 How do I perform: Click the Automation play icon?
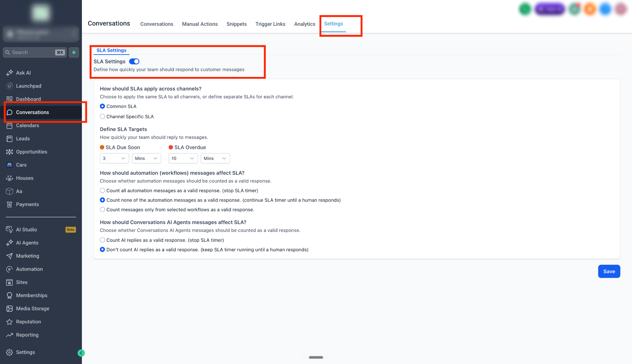(9, 269)
